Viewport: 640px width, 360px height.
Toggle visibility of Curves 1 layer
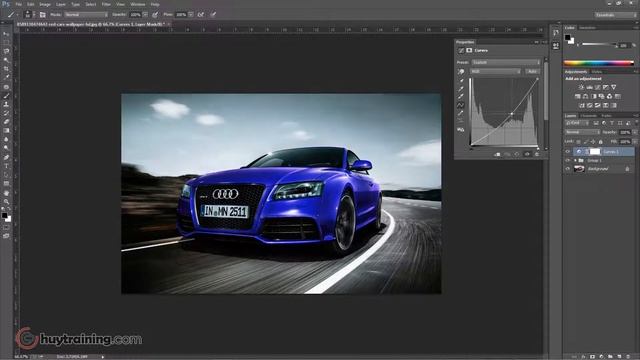coord(567,151)
